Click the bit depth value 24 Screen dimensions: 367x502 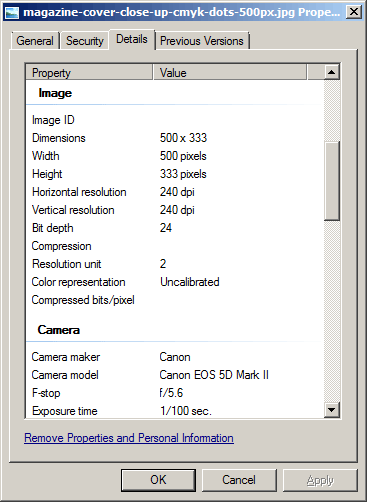(x=166, y=228)
